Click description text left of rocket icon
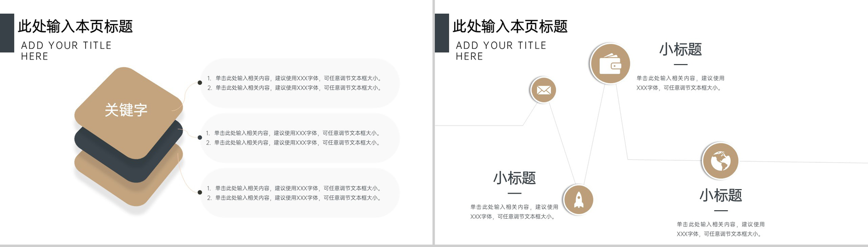Screen dimensions: 868x247 click(x=514, y=212)
